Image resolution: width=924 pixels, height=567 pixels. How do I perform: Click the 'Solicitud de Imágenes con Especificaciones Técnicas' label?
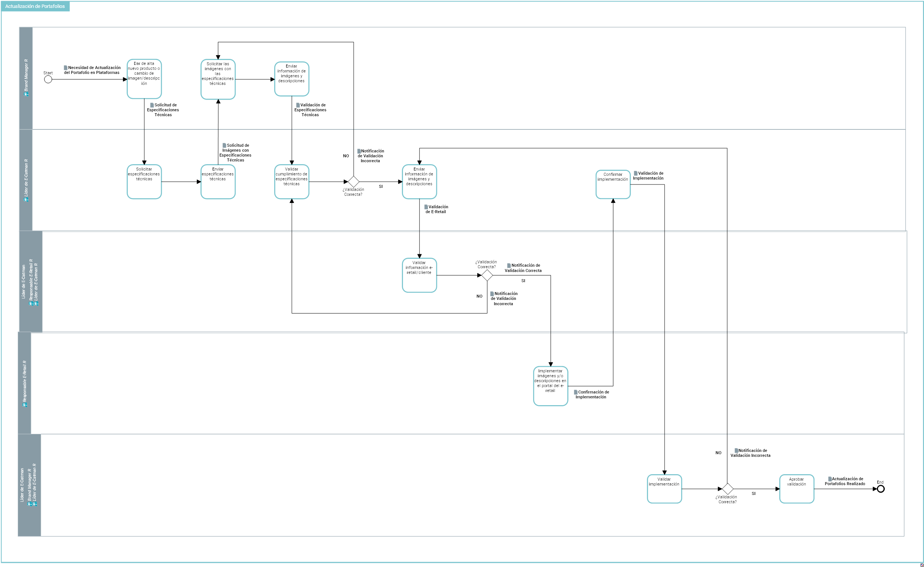[236, 153]
